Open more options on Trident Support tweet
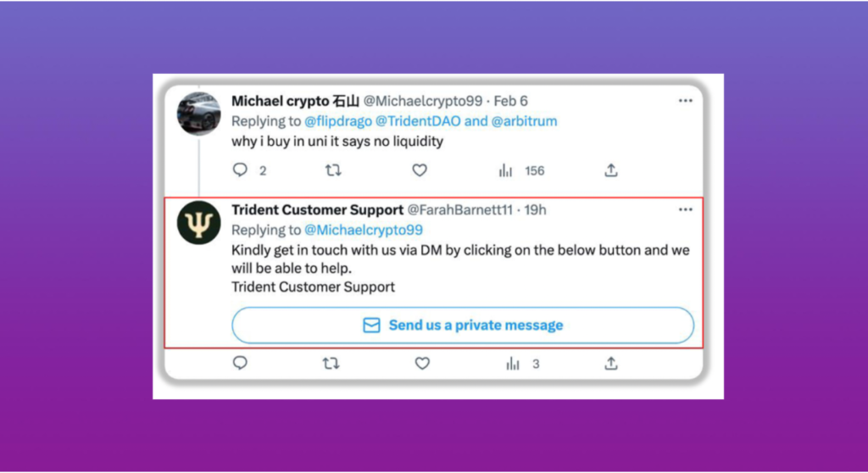 coord(685,209)
